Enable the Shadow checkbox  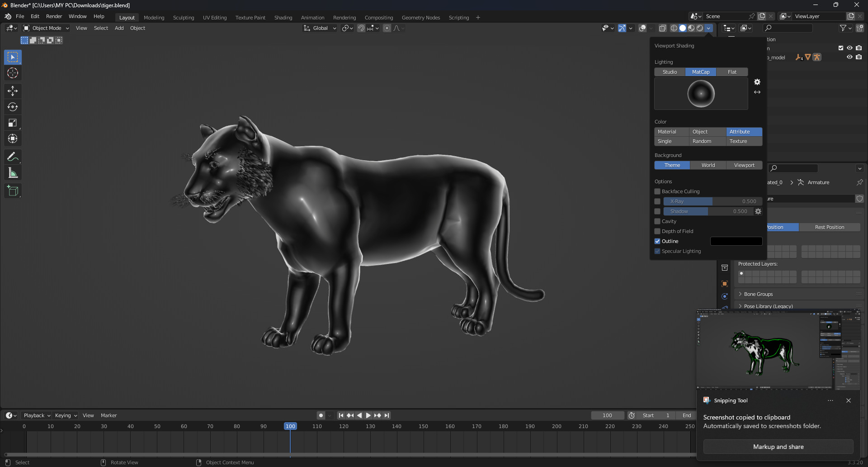coord(657,211)
